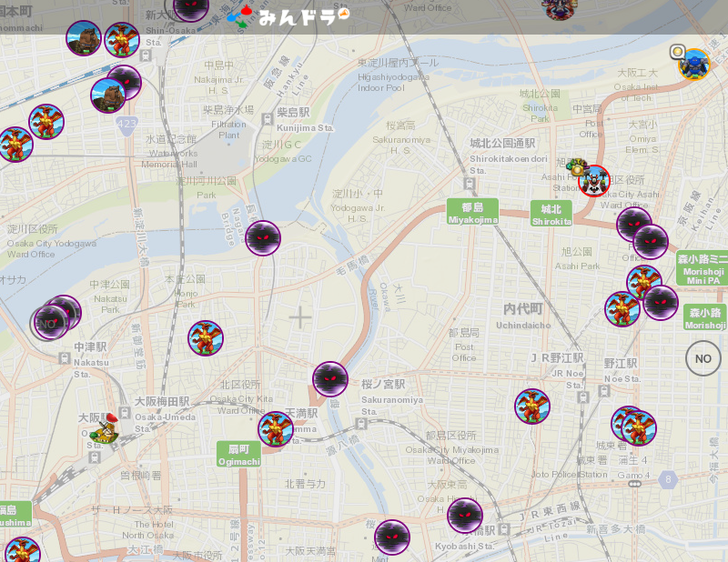
Task: Open the shadow monster marker above Mint
Action: pos(392,537)
